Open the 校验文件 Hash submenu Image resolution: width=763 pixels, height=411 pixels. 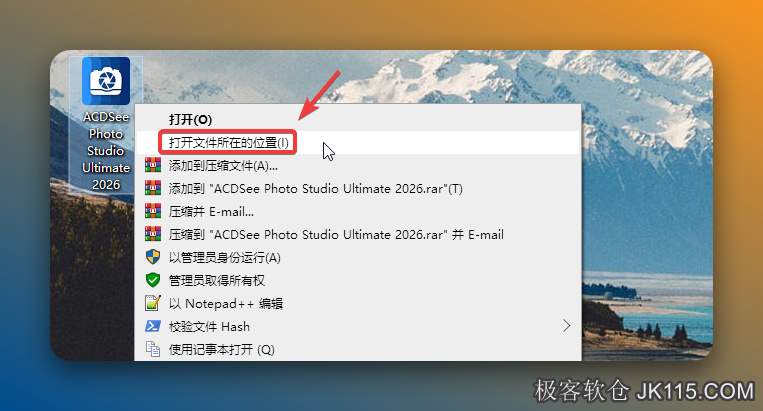[x=358, y=326]
